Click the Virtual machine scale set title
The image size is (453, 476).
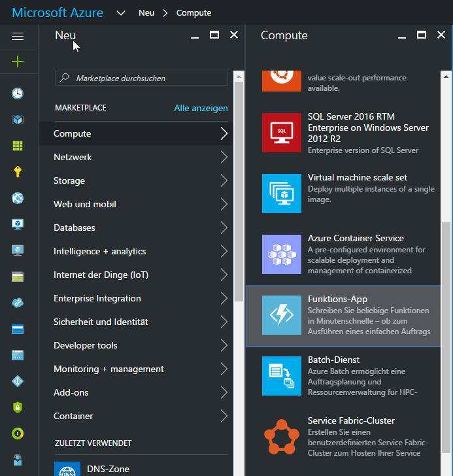pos(358,177)
